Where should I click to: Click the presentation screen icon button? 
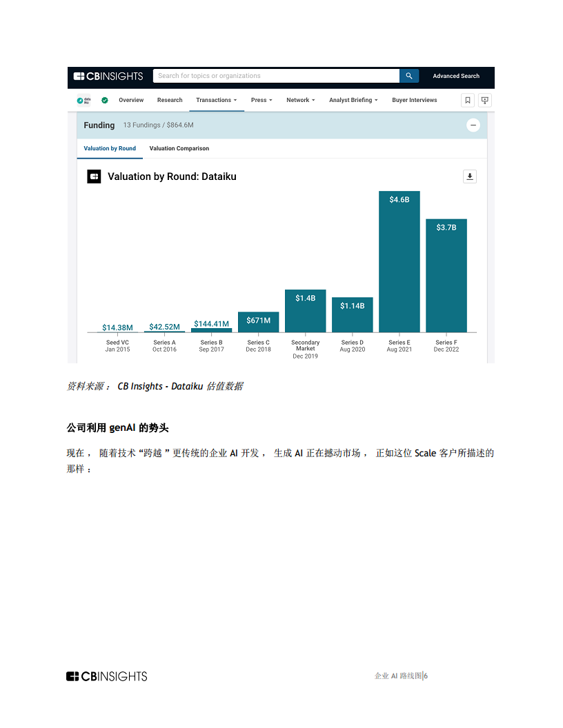click(485, 100)
